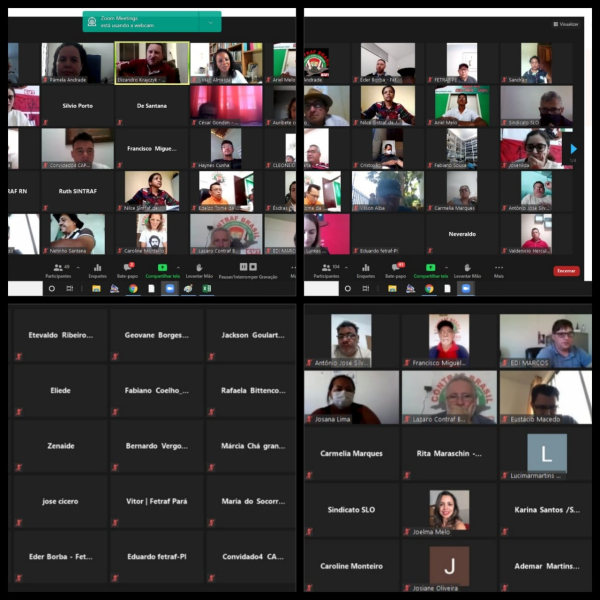
Task: Click Compartilhar tela in the 49-participant meeting
Action: pyautogui.click(x=162, y=271)
